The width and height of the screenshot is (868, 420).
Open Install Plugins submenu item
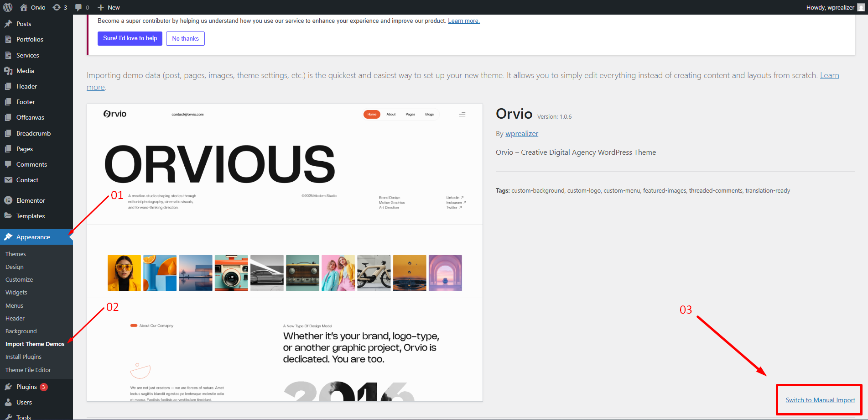coord(23,357)
